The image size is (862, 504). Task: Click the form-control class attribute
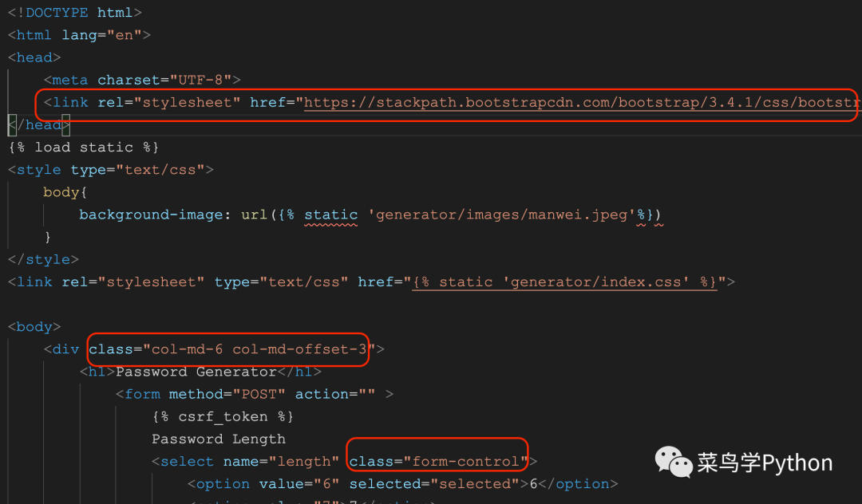point(439,461)
